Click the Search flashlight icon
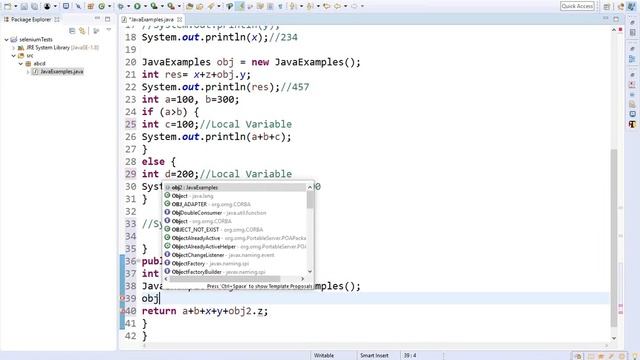640x360 pixels. click(x=211, y=6)
